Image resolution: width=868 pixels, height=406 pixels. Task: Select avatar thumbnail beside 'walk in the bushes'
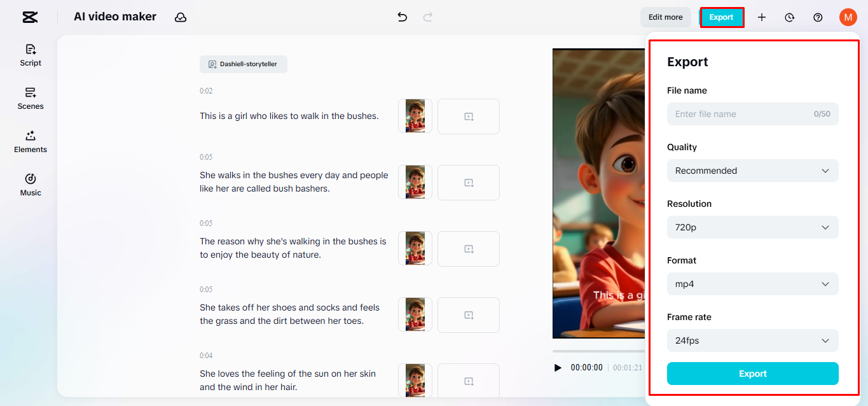[x=415, y=116]
